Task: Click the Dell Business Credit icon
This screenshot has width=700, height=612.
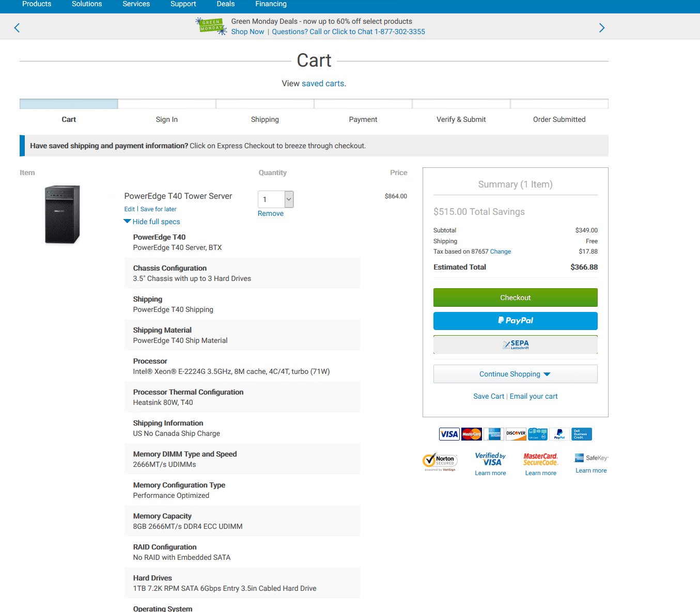Action: (582, 434)
